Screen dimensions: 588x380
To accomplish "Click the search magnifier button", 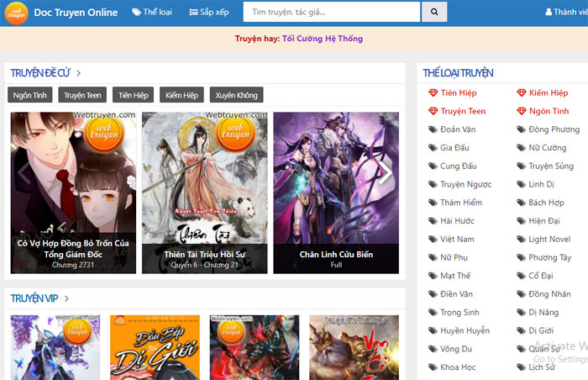I will pyautogui.click(x=433, y=13).
